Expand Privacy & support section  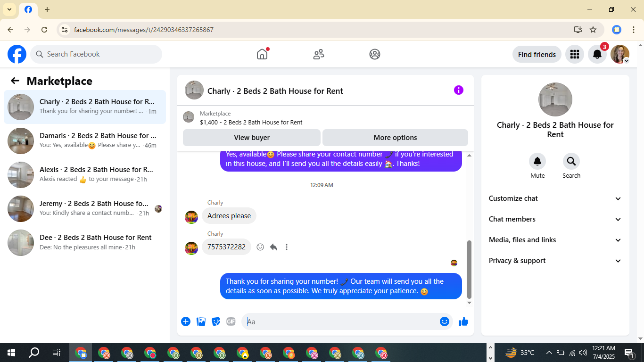(x=555, y=261)
